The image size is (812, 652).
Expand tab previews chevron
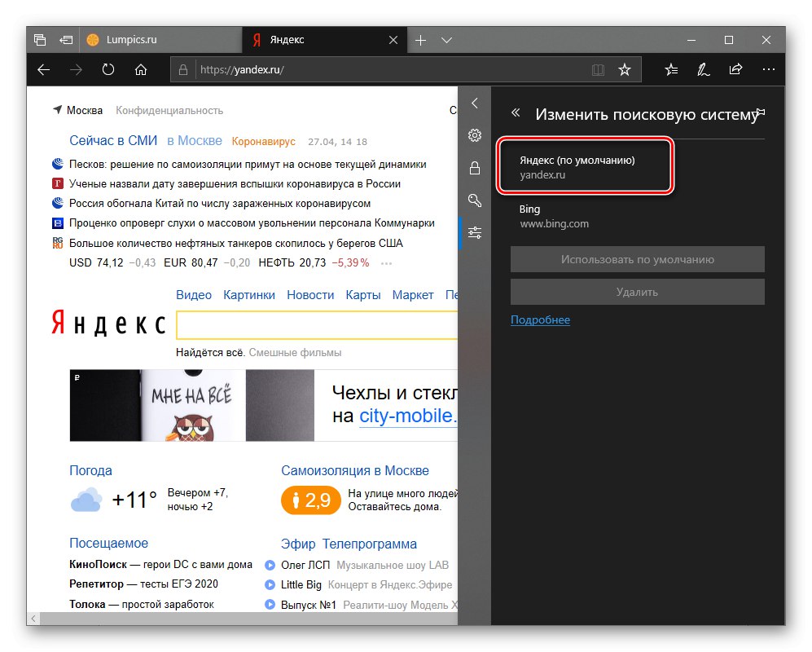pyautogui.click(x=446, y=40)
